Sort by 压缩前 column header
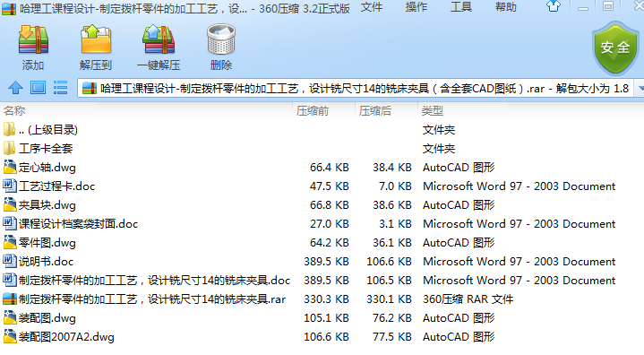Image resolution: width=644 pixels, height=355 pixels. click(x=313, y=111)
